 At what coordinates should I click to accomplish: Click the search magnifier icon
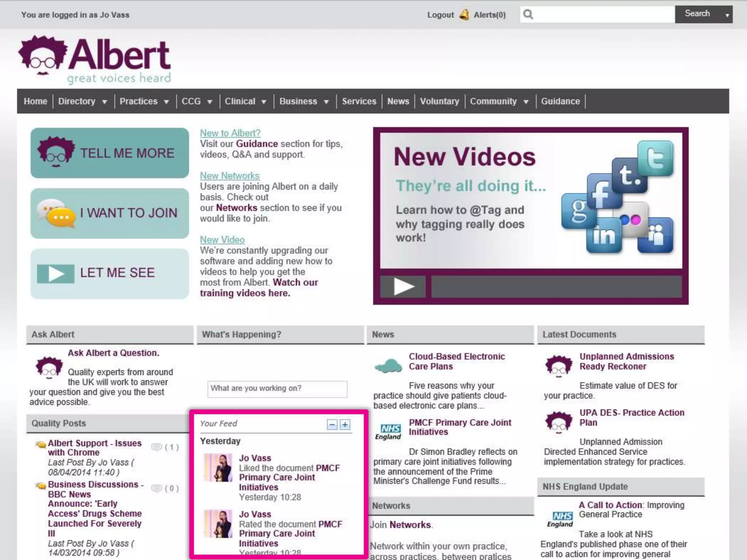click(x=528, y=15)
